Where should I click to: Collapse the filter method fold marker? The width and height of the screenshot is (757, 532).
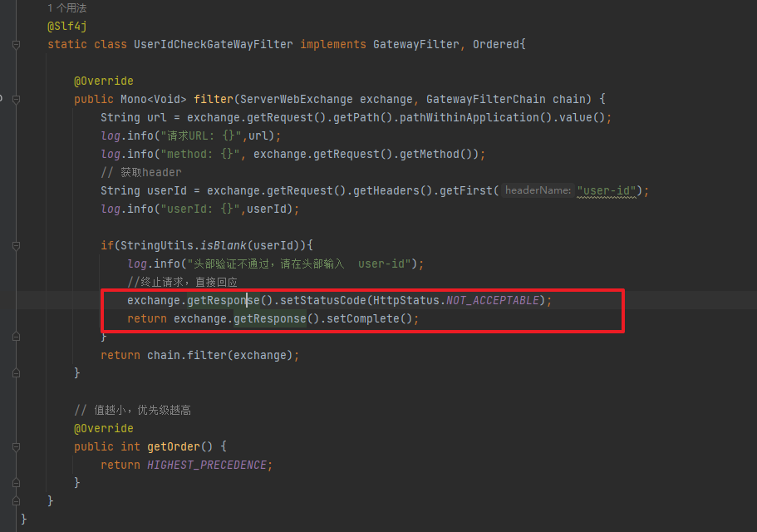coord(16,100)
